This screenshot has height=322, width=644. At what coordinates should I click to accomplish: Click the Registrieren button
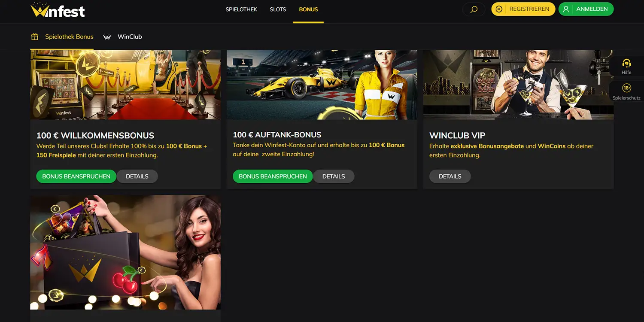click(523, 9)
